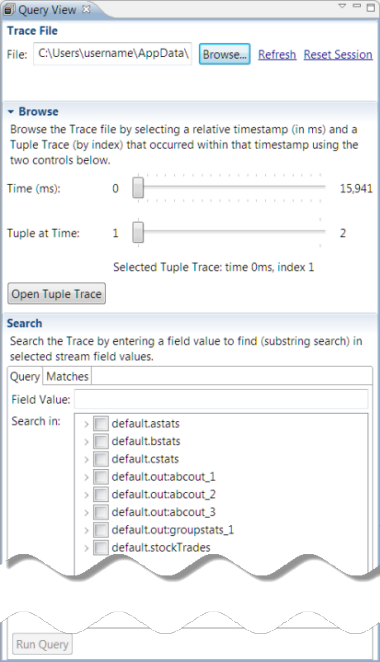Viewport: 380px width, 662px height.
Task: Select the default.cstats label
Action: pyautogui.click(x=145, y=459)
